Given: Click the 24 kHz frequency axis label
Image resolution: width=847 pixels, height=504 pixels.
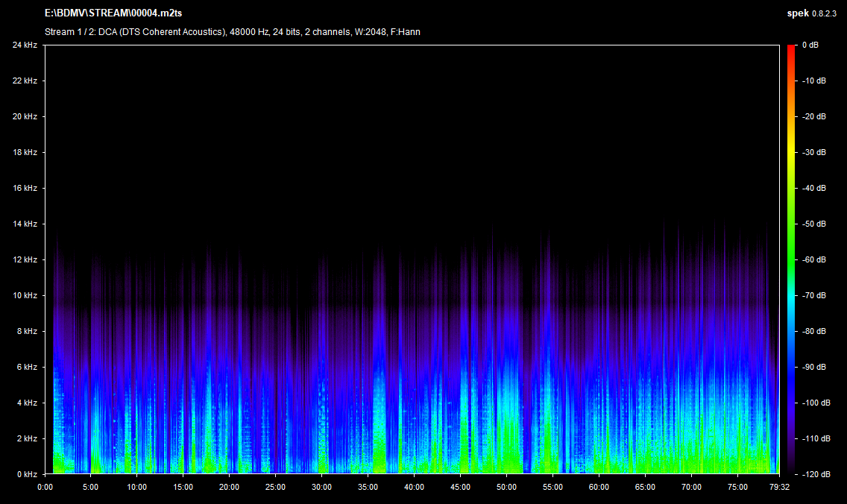Looking at the screenshot, I should point(25,45).
